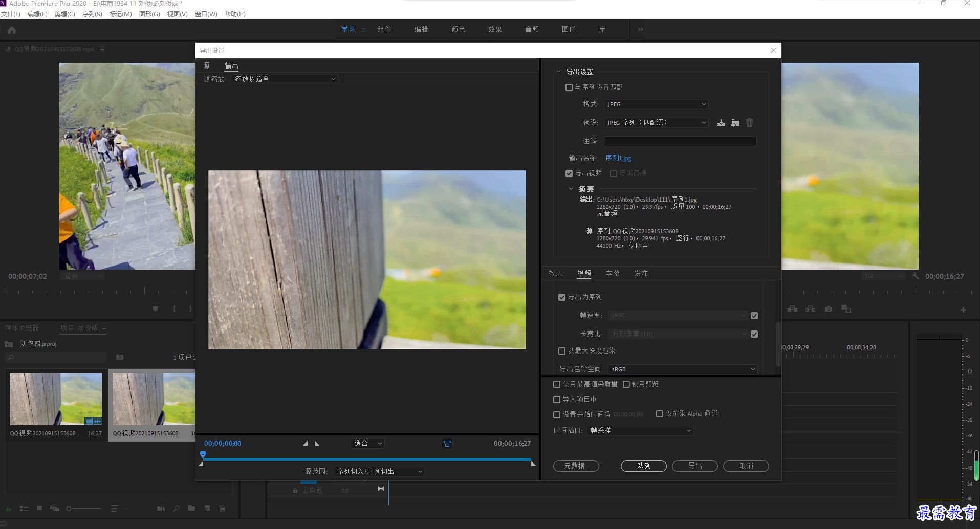
Task: Switch project panel to icon view
Action: [39, 509]
